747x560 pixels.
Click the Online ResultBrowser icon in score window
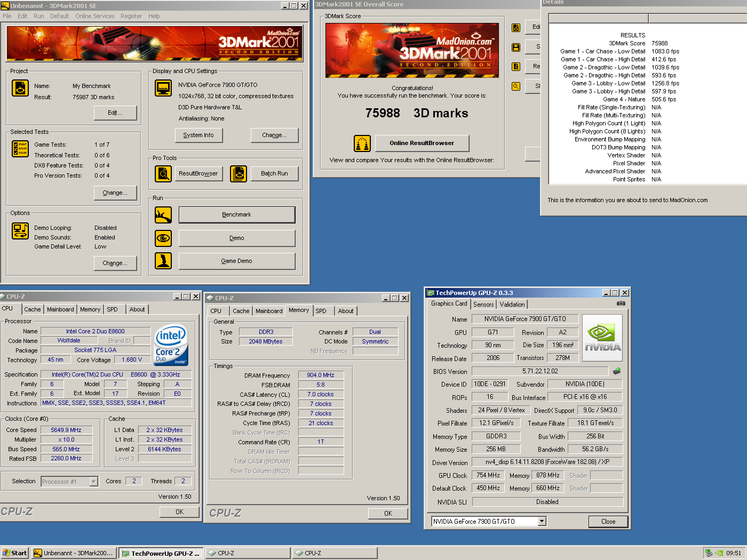click(362, 143)
